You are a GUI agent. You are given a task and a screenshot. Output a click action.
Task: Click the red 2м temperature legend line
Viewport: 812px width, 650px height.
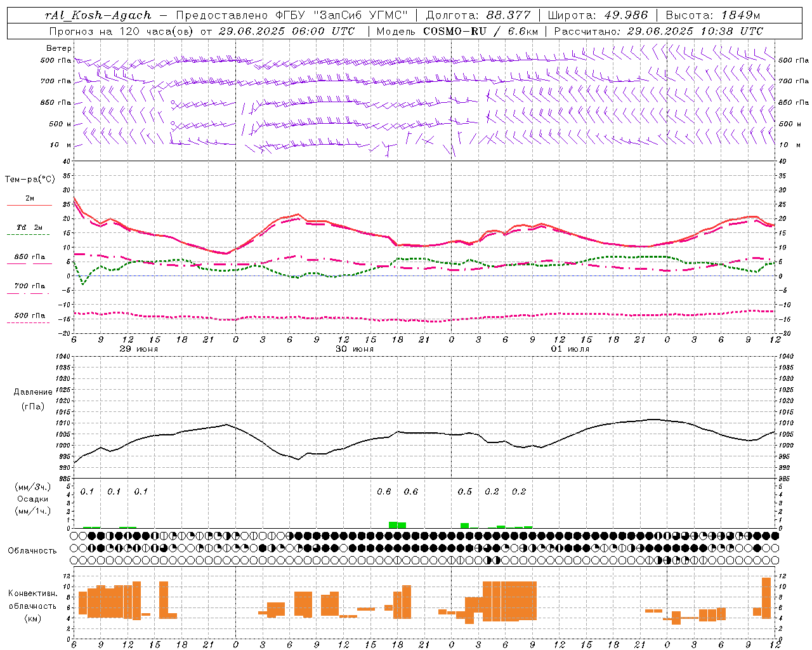(29, 206)
